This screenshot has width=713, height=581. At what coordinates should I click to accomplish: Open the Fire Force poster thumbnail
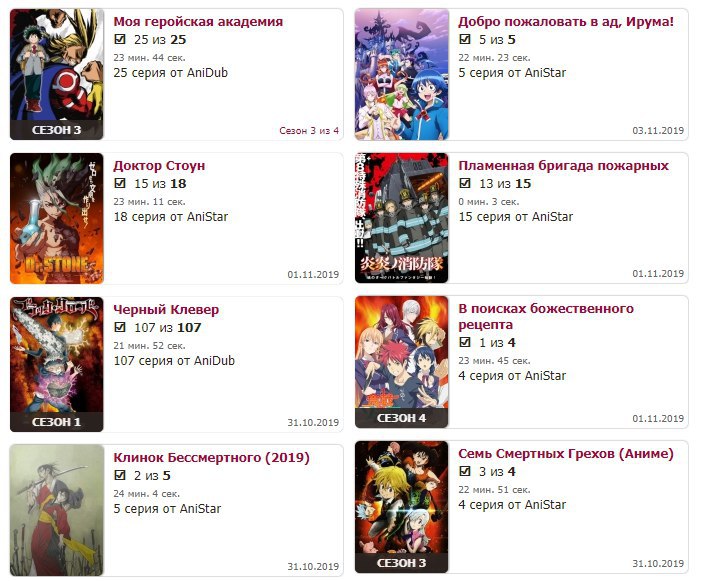[402, 218]
